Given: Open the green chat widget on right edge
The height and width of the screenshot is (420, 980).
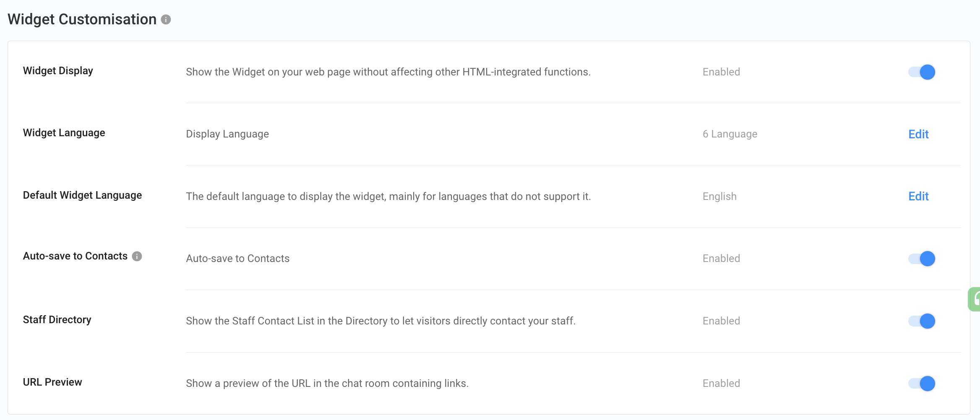Looking at the screenshot, I should [975, 299].
